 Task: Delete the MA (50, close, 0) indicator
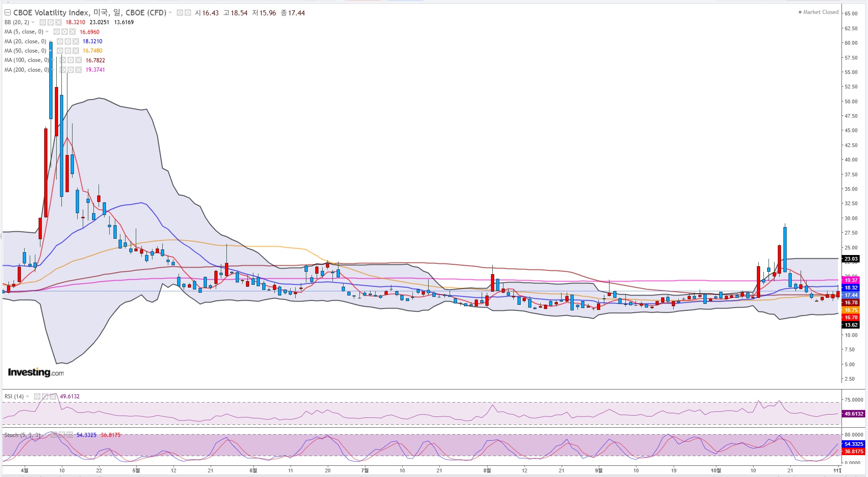click(x=76, y=51)
